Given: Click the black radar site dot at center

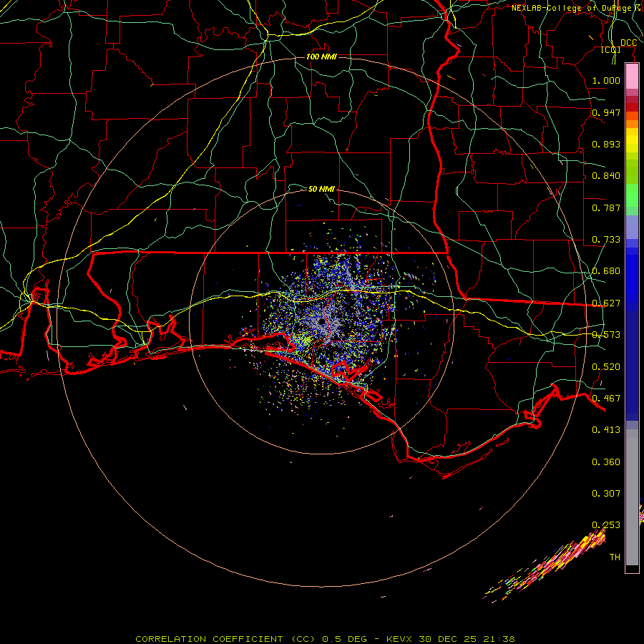Looking at the screenshot, I should pos(321,321).
